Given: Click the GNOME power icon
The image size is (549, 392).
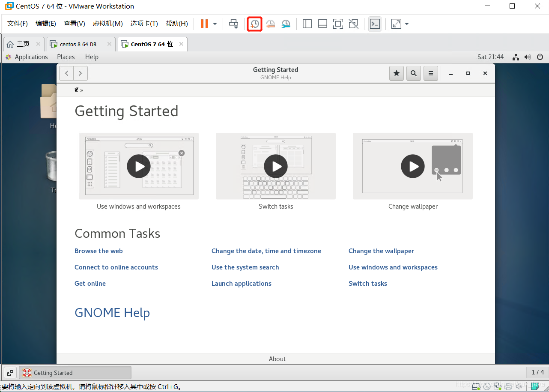Looking at the screenshot, I should (540, 57).
